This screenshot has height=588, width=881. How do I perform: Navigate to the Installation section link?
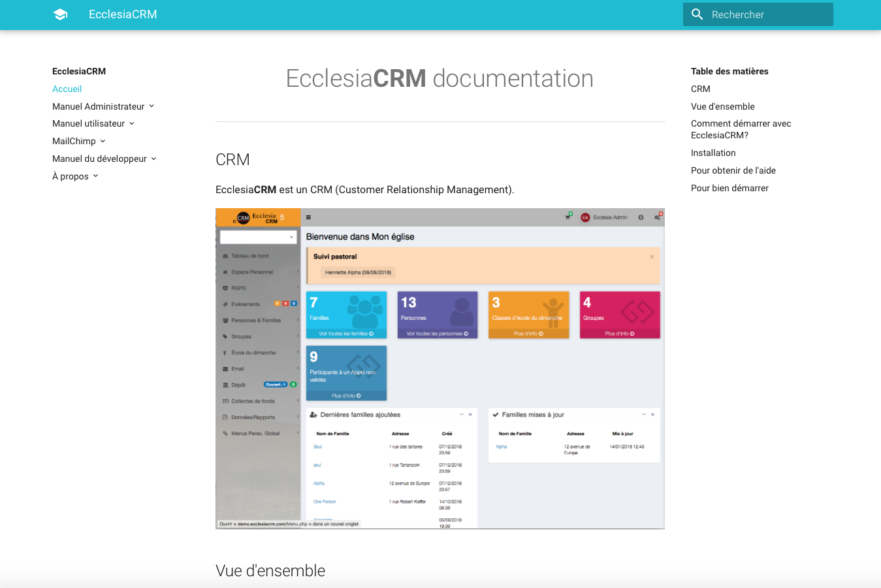[713, 153]
